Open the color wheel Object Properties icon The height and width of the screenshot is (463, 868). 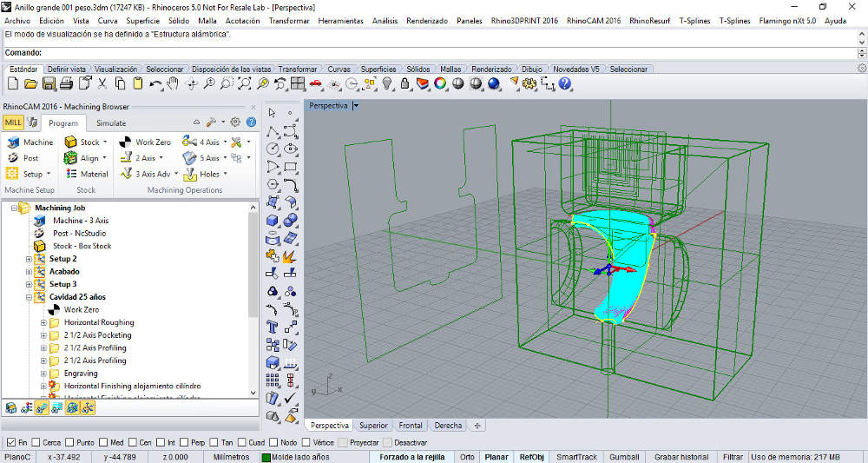point(440,83)
